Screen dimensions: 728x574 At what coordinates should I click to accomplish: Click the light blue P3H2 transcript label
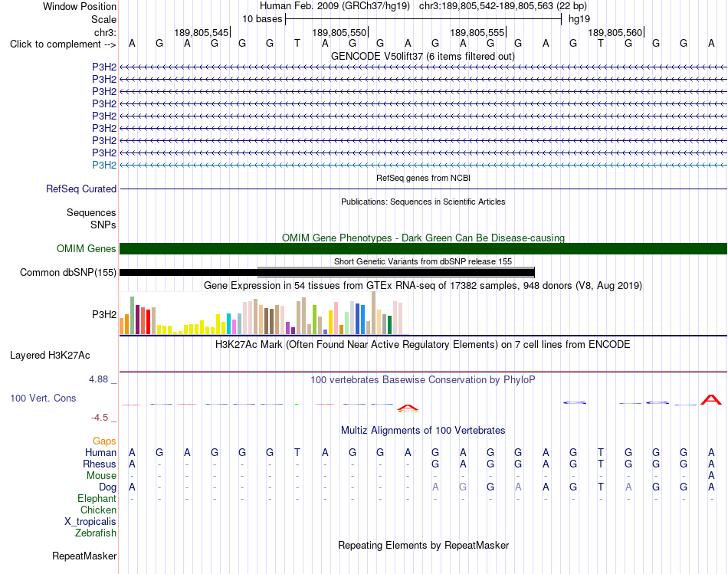[104, 165]
